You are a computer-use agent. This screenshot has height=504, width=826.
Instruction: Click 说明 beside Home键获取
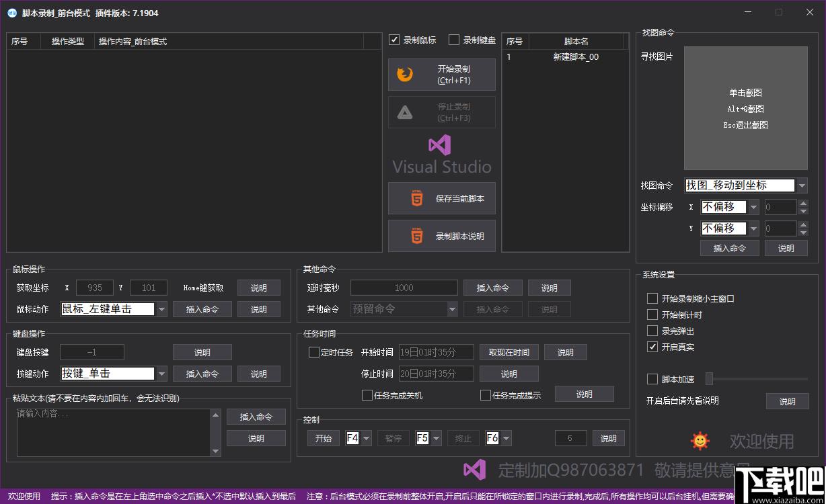click(259, 288)
